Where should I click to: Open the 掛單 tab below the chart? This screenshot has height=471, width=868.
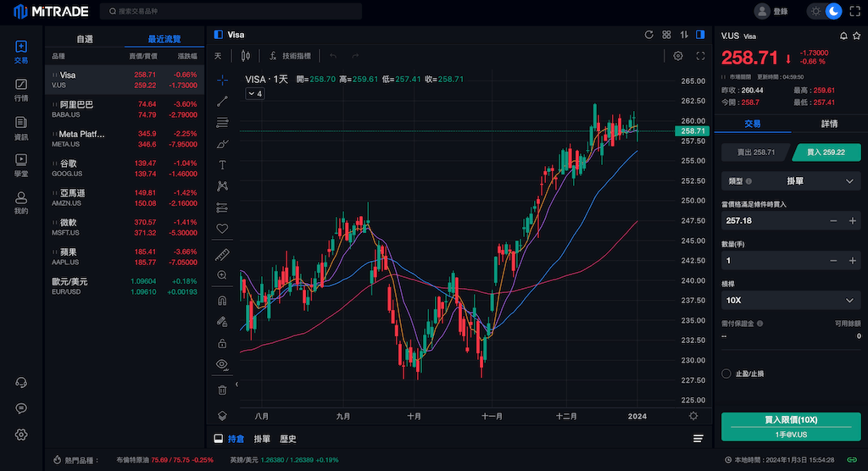click(262, 439)
